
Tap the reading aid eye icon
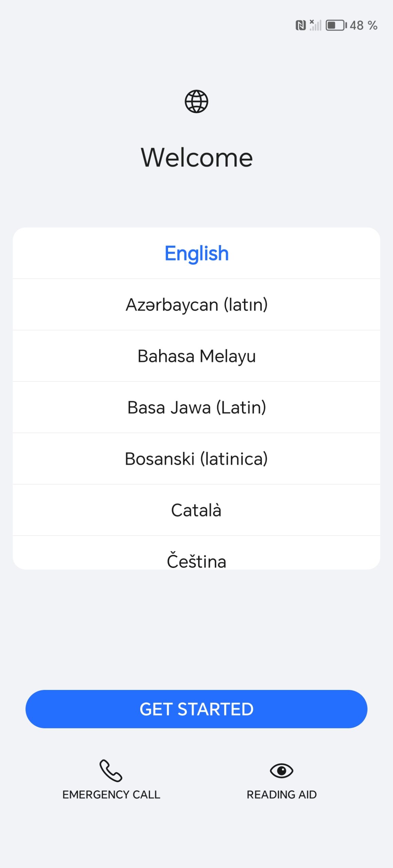point(281,770)
